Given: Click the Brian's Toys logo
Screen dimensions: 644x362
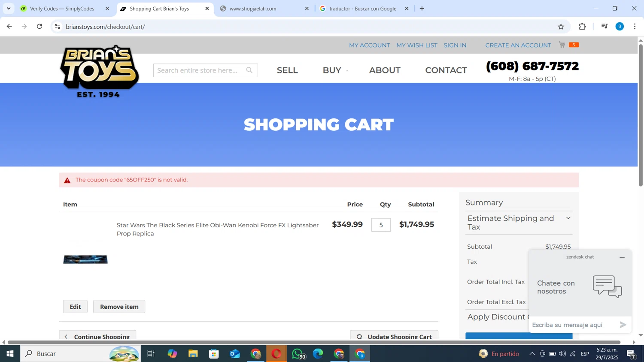Looking at the screenshot, I should click(x=100, y=71).
